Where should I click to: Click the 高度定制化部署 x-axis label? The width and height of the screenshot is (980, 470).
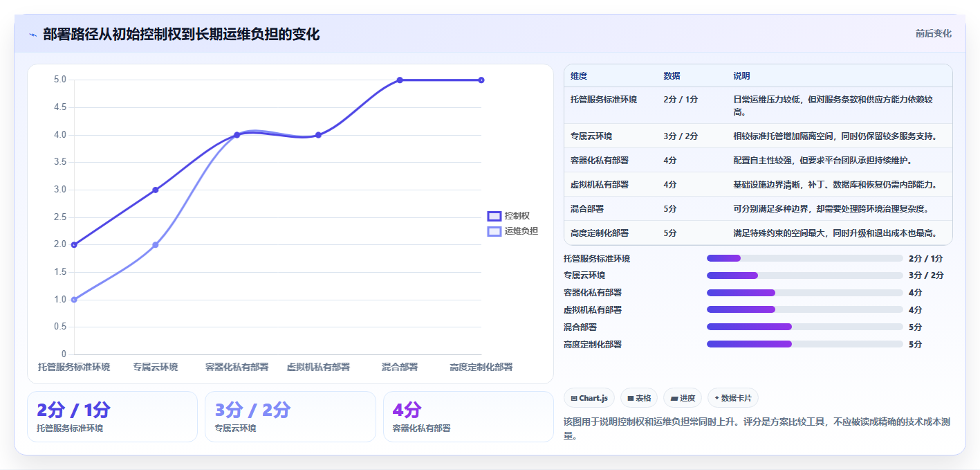point(481,367)
